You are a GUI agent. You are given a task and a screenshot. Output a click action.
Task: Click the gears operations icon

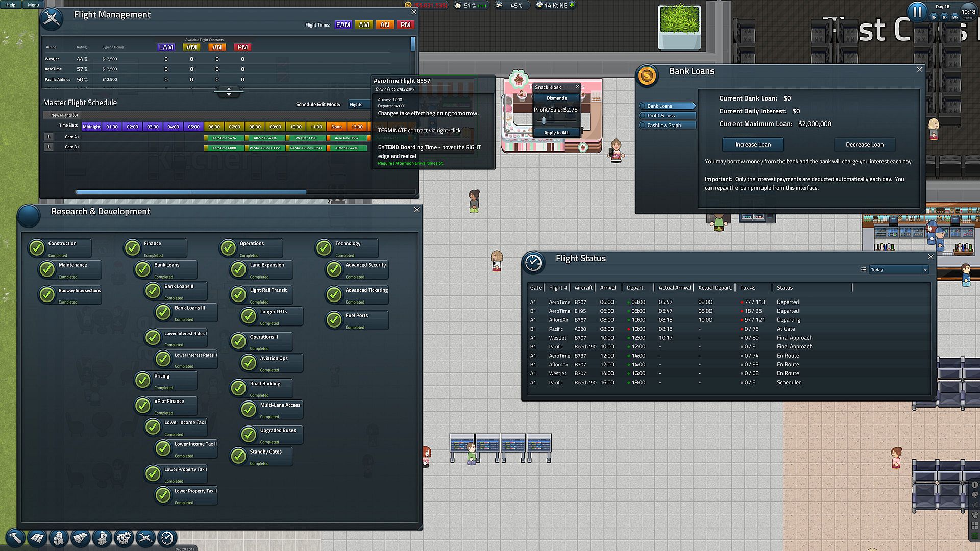tap(124, 537)
